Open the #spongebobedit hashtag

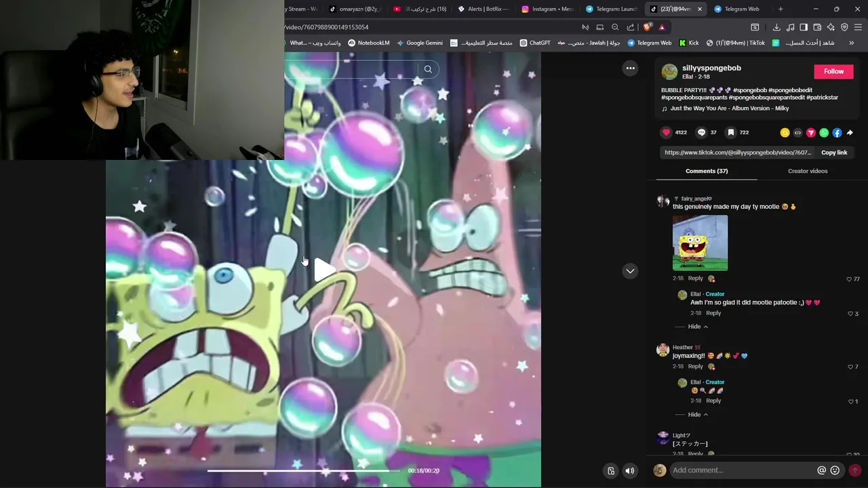click(x=791, y=90)
